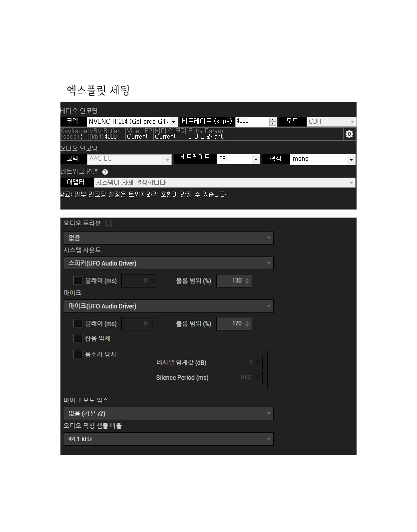Expand the 마이크(UFO Audio Driver) dropdown
Screen dimensions: 417x532
click(x=168, y=306)
